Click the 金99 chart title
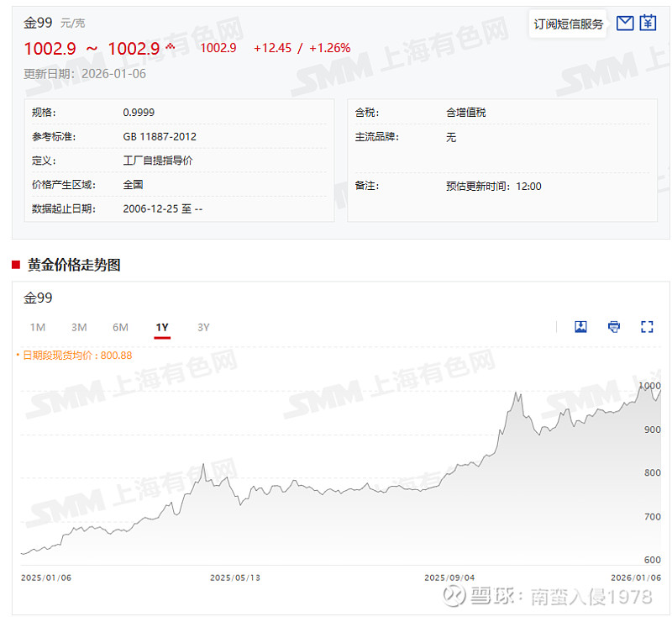The image size is (672, 617). 39,298
